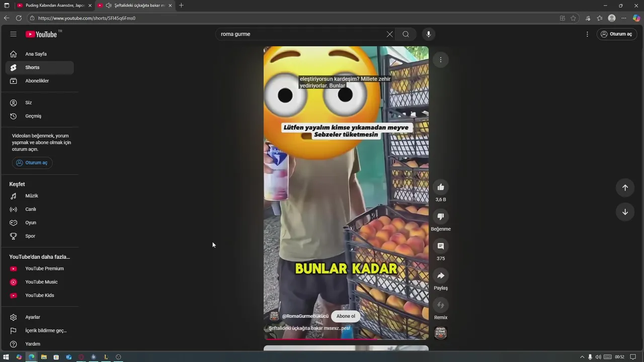
Task: Open Microsoft Store from the taskbar
Action: point(56,357)
